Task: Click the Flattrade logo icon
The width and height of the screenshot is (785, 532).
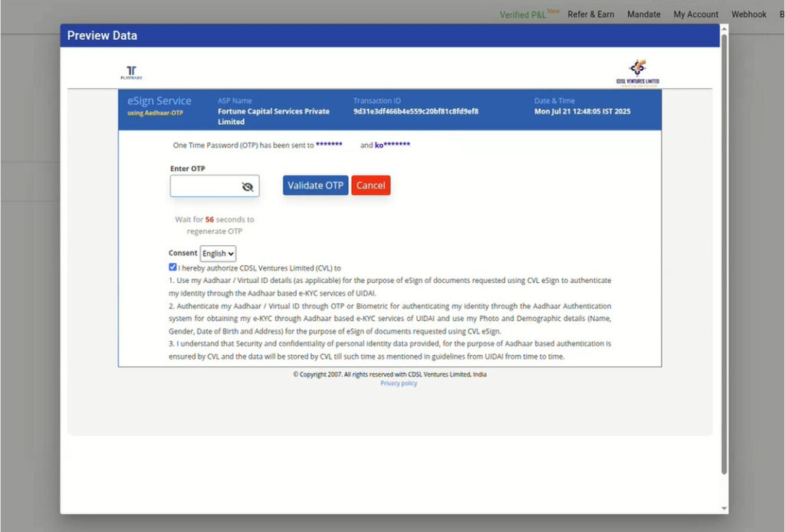Action: pyautogui.click(x=131, y=73)
